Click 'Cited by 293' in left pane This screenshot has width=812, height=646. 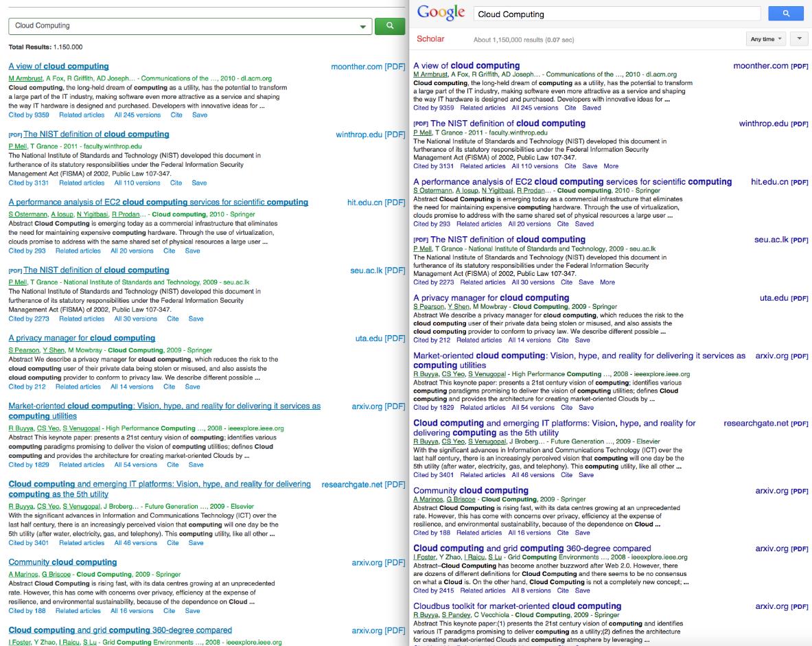pos(27,251)
